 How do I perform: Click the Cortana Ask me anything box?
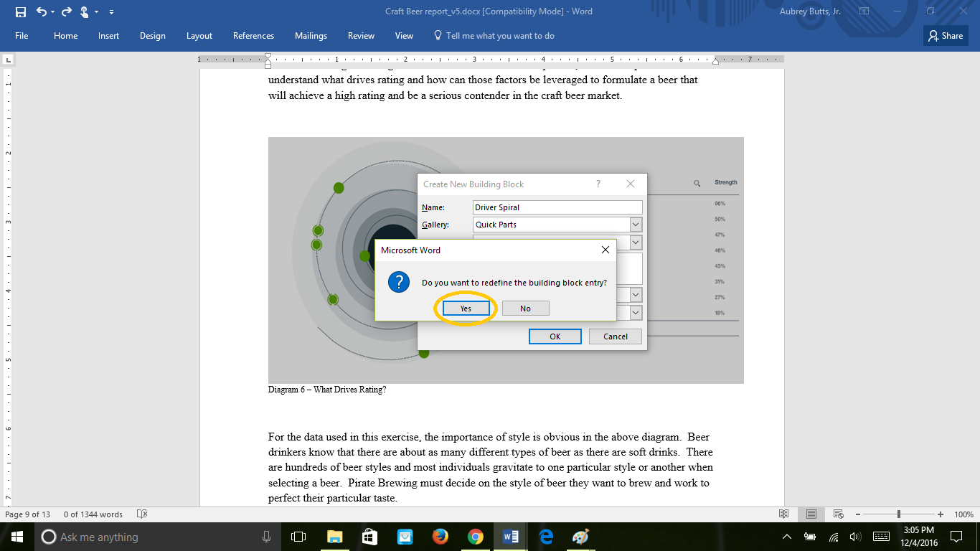click(158, 537)
